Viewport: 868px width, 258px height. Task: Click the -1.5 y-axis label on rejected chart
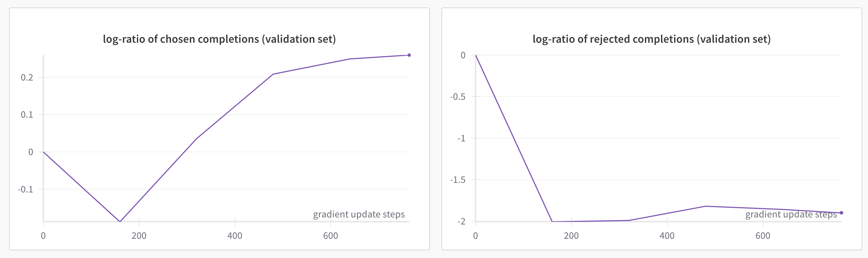click(457, 180)
